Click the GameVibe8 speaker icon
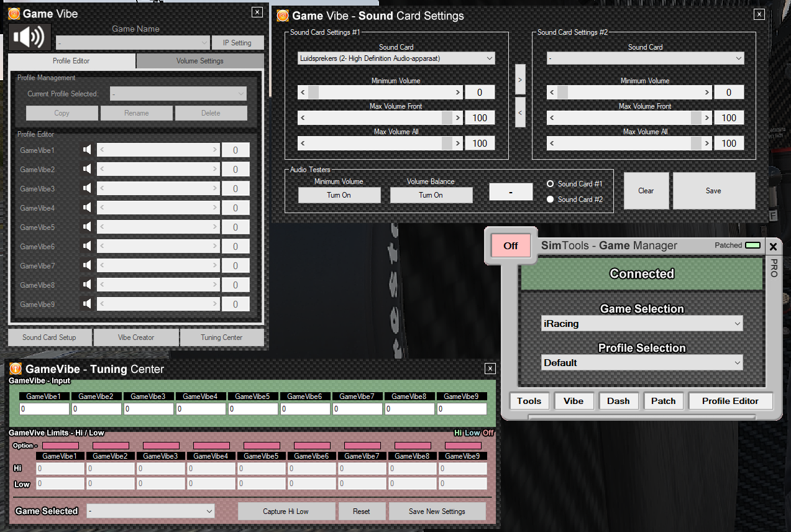The height and width of the screenshot is (532, 791). tap(87, 285)
